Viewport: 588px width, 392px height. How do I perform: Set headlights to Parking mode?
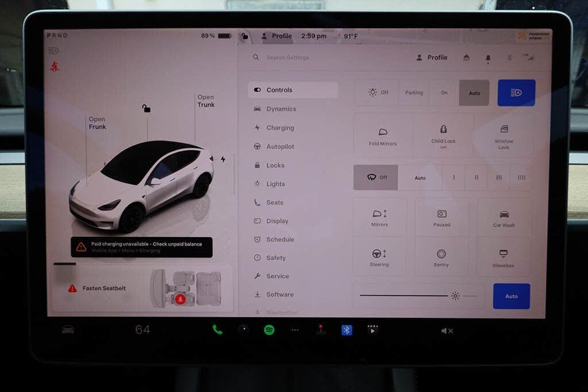click(x=414, y=92)
